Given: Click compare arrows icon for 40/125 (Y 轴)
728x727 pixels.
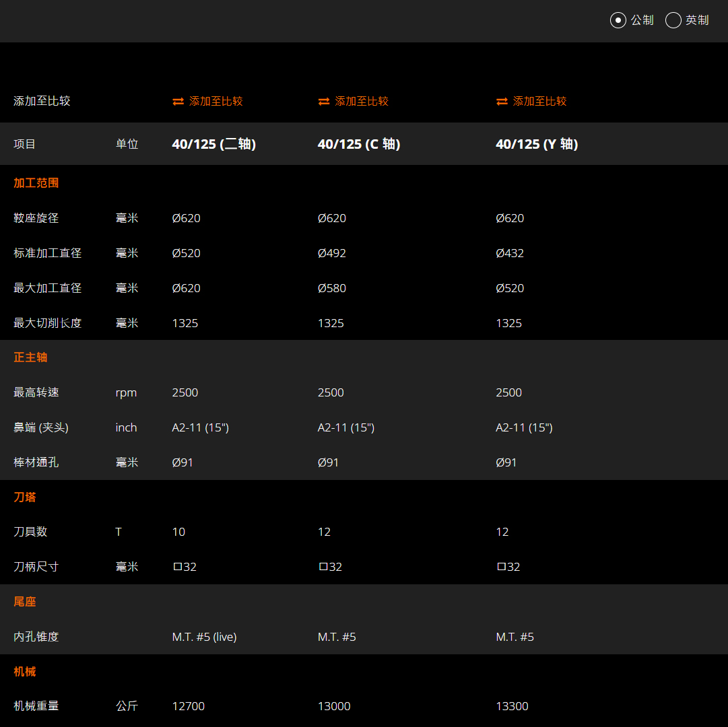Looking at the screenshot, I should click(502, 102).
